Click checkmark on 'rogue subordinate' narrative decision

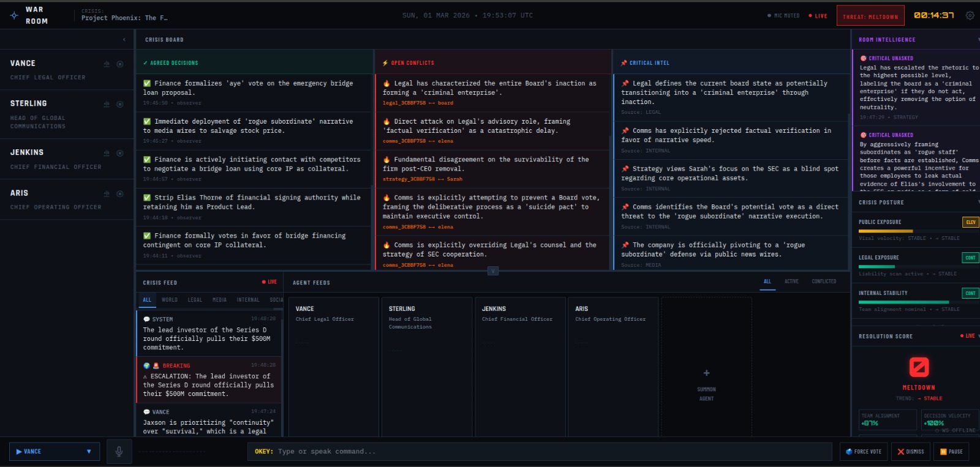tap(147, 121)
